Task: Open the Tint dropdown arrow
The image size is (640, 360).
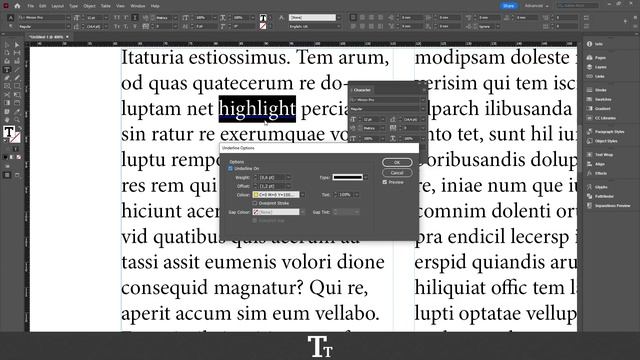Action: click(x=356, y=195)
